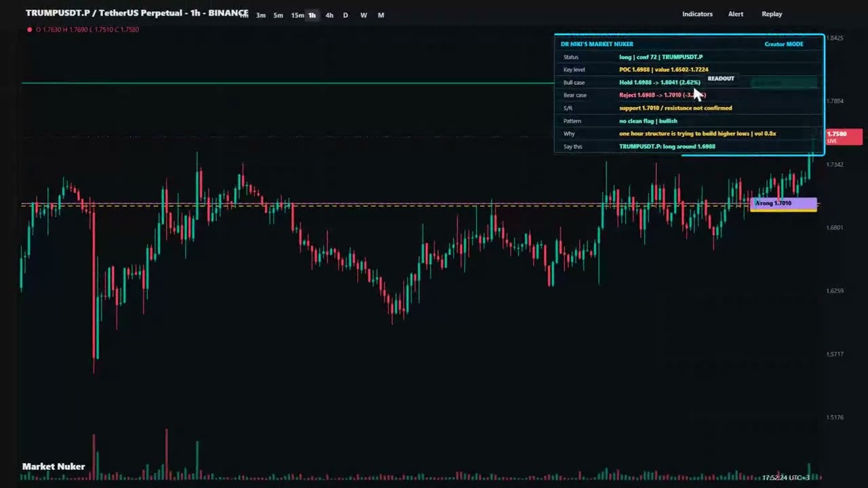Click the red OHLC status dot

(29, 30)
